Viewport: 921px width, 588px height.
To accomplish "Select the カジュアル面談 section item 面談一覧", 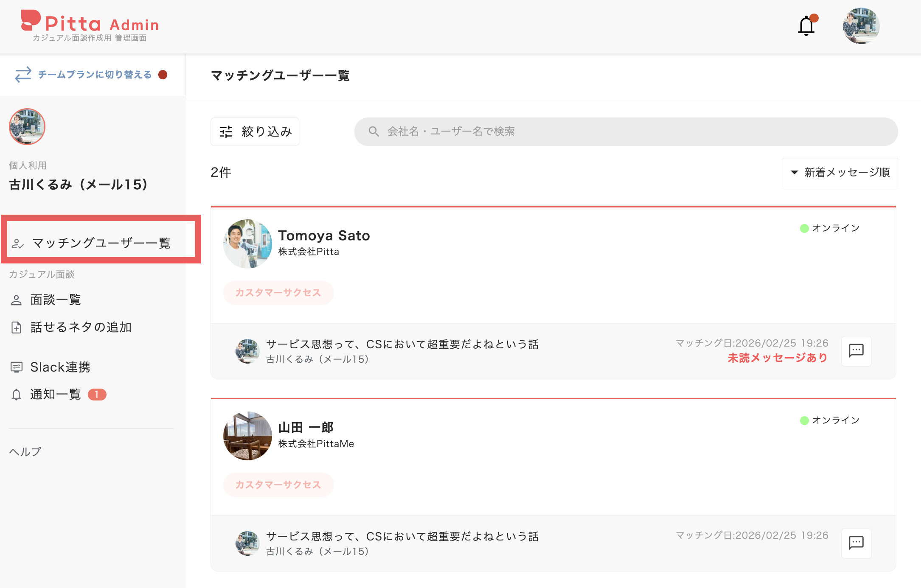I will (x=56, y=300).
